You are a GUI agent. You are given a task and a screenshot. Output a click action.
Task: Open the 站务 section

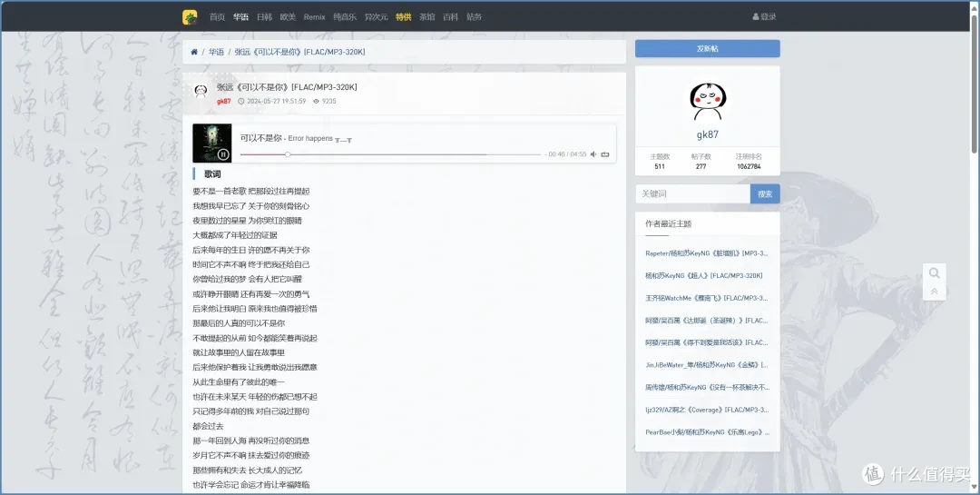pyautogui.click(x=474, y=17)
